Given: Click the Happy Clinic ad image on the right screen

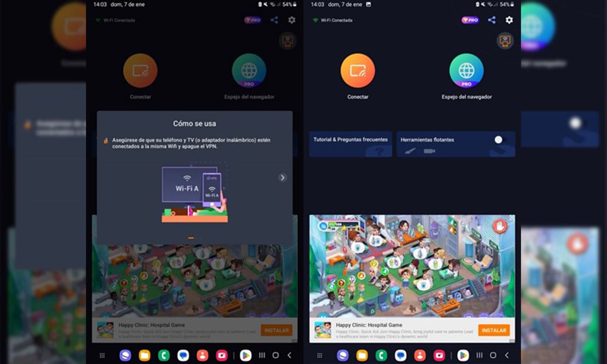Looking at the screenshot, I should click(412, 266).
